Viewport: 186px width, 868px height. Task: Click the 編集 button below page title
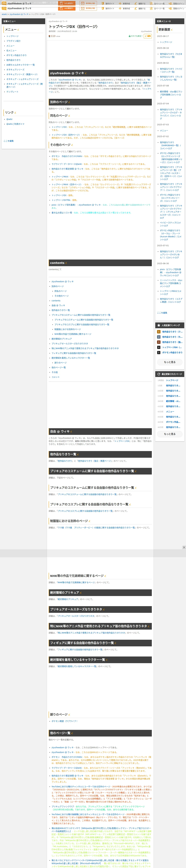click(x=148, y=36)
